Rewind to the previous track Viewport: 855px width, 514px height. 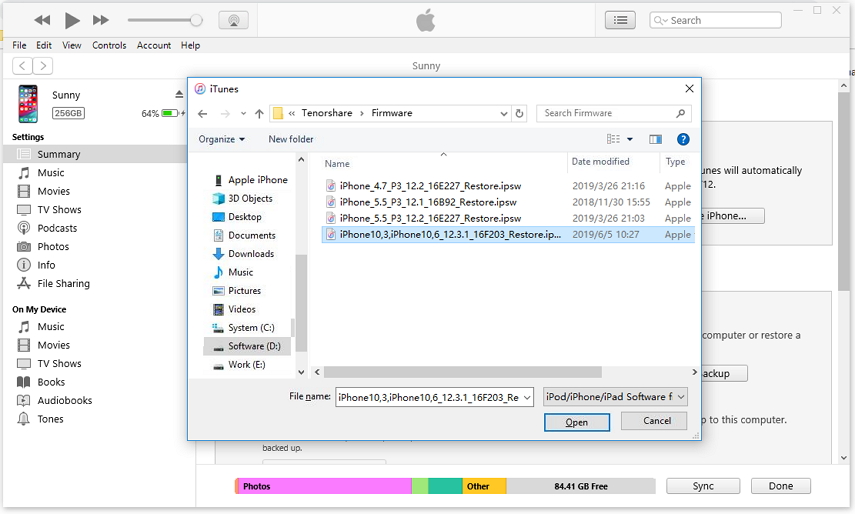[42, 20]
